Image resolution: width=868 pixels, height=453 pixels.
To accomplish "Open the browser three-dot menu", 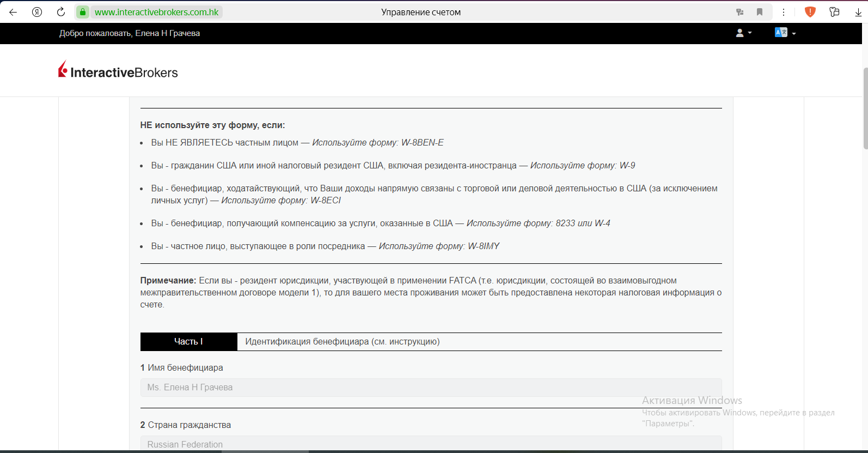I will pos(784,12).
